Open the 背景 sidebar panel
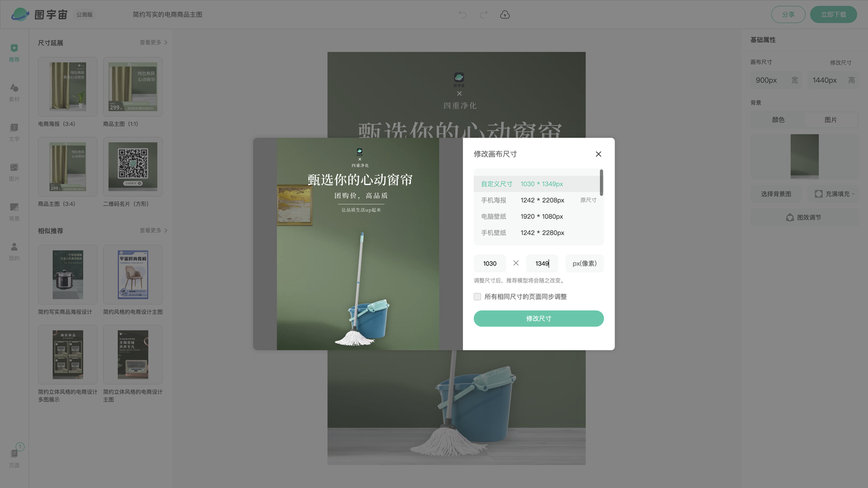This screenshot has width=868, height=488. coord(14,212)
